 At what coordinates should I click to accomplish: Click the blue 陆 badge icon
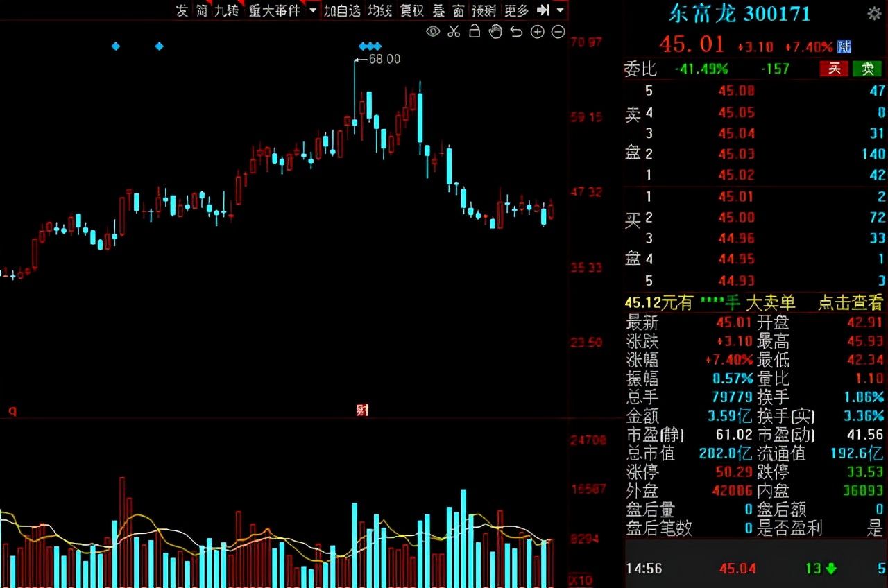844,46
